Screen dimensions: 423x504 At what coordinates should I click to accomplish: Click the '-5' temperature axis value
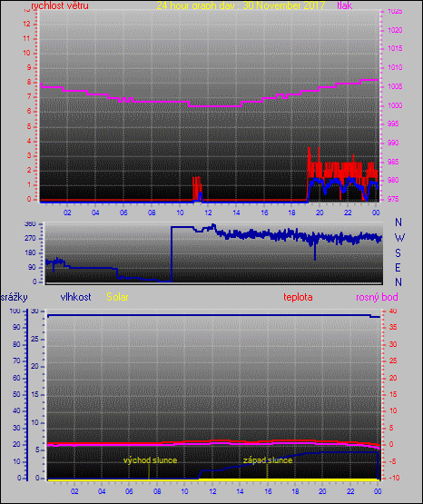click(393, 461)
